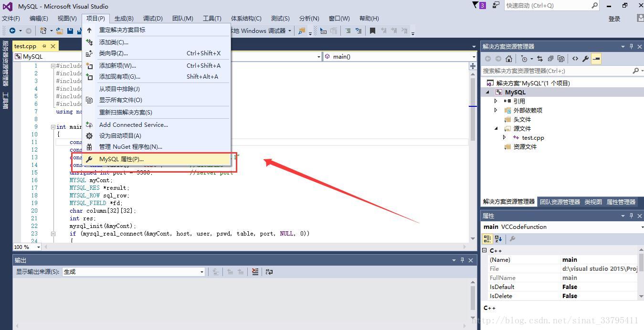Open the 生成(B) menu
The height and width of the screenshot is (330, 644).
[x=124, y=19]
